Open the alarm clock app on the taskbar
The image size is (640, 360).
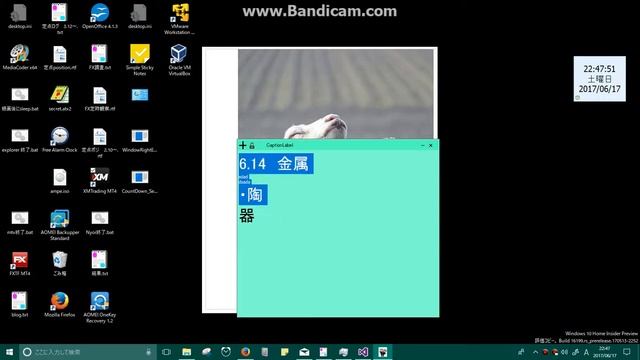coord(226,352)
